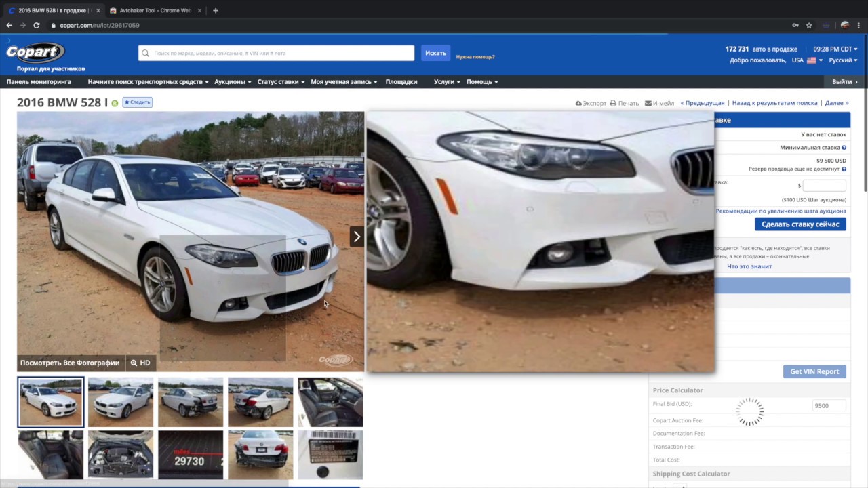868x488 pixels.
Task: Select the rear seats interior thumbnail
Action: (51, 455)
